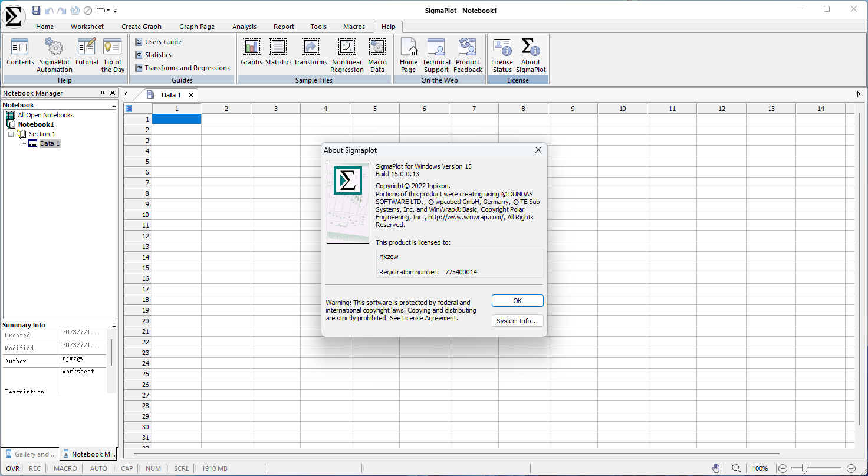Image resolution: width=868 pixels, height=476 pixels.
Task: Open Technical Support web page
Action: [x=436, y=54]
